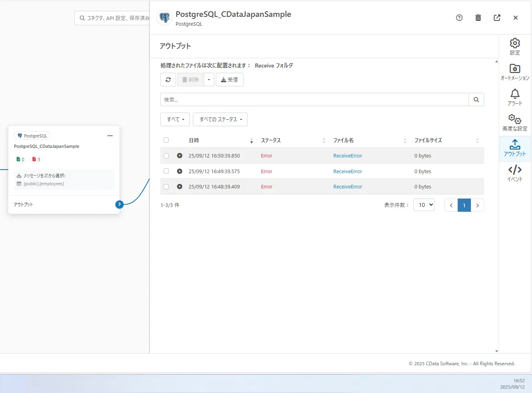The width and height of the screenshot is (532, 393).
Task: Open ReceiveError file from 16:49:39.575
Action: (x=348, y=172)
